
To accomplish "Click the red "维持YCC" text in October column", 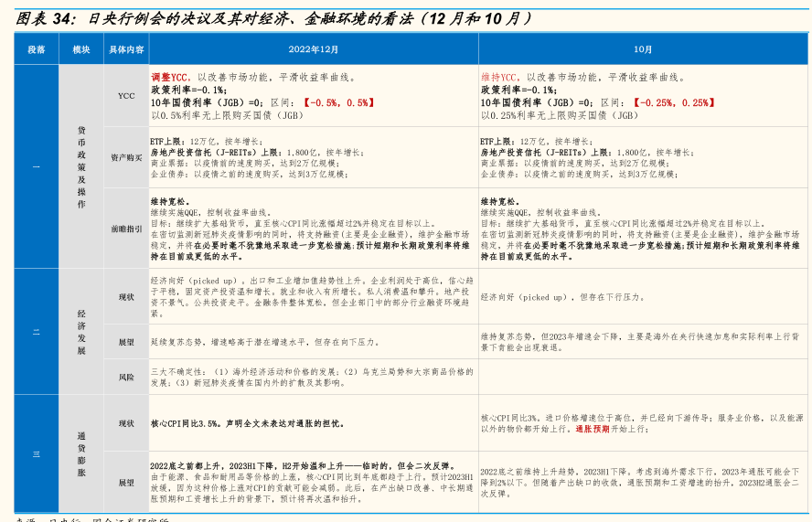I will click(501, 78).
